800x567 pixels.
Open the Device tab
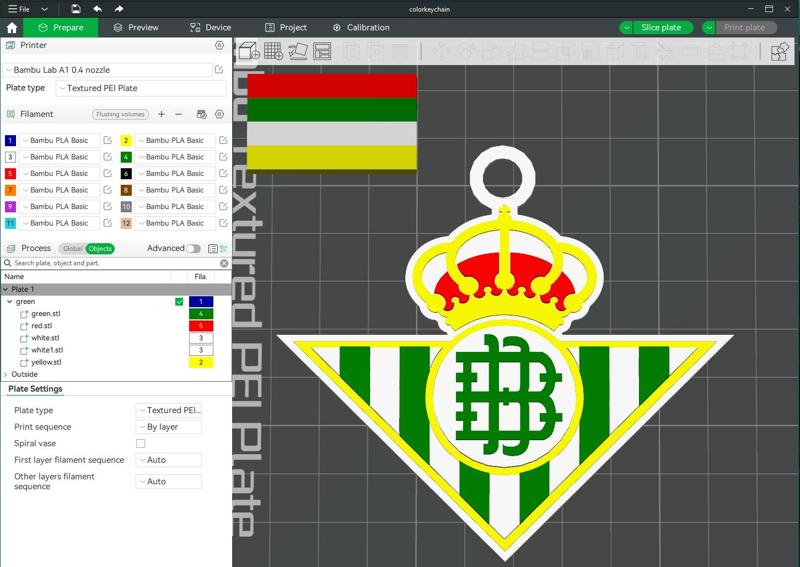coord(210,28)
